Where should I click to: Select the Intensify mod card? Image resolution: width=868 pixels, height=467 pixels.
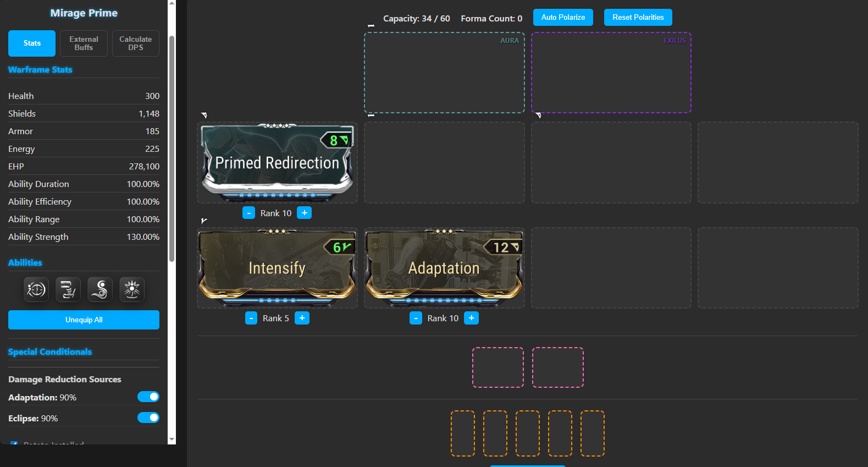click(277, 268)
